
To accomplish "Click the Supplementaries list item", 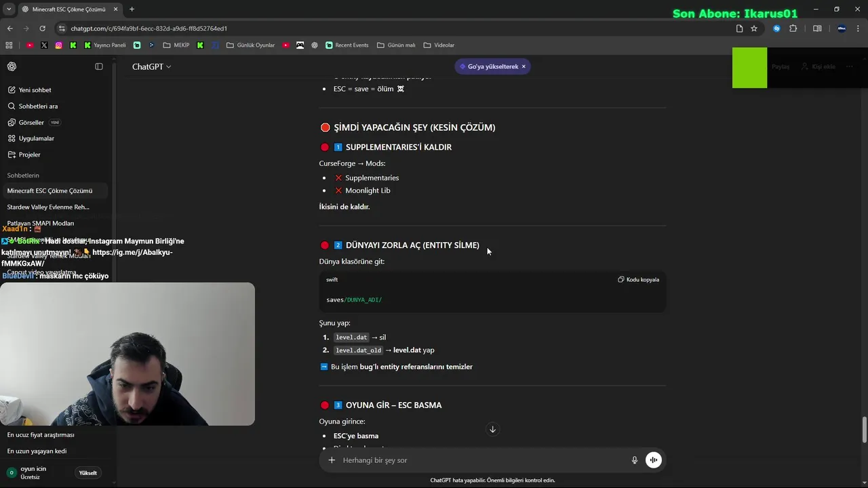I will pos(366,178).
